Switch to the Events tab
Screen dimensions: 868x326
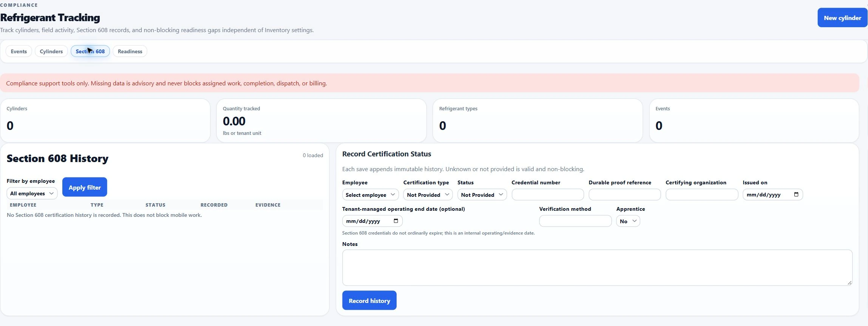pyautogui.click(x=19, y=51)
